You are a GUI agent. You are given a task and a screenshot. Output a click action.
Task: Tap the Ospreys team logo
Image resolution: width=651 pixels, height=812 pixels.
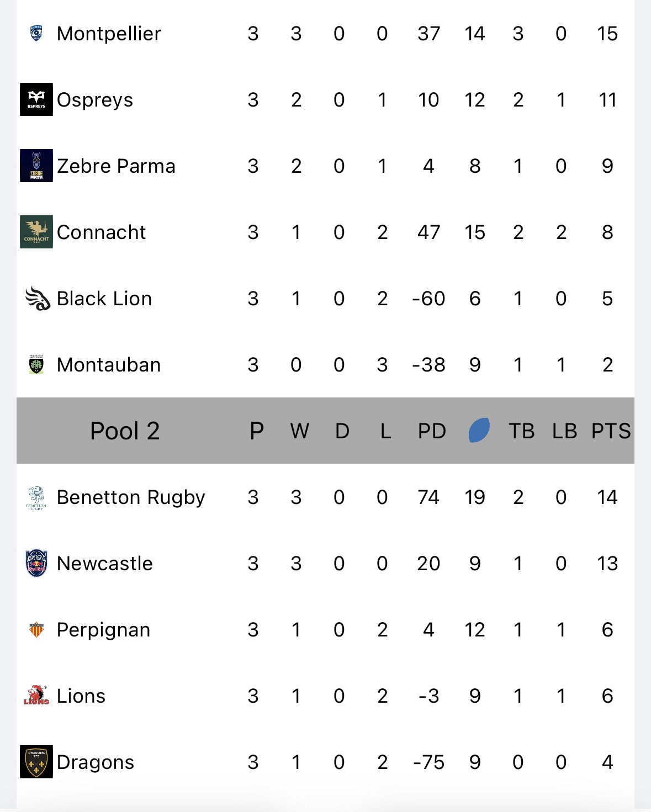pos(36,99)
